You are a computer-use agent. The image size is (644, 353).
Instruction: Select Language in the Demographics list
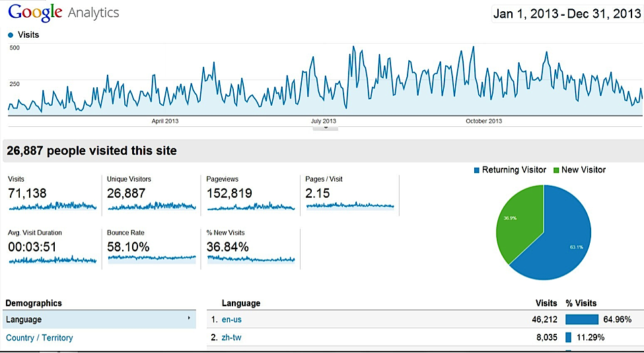(x=24, y=320)
